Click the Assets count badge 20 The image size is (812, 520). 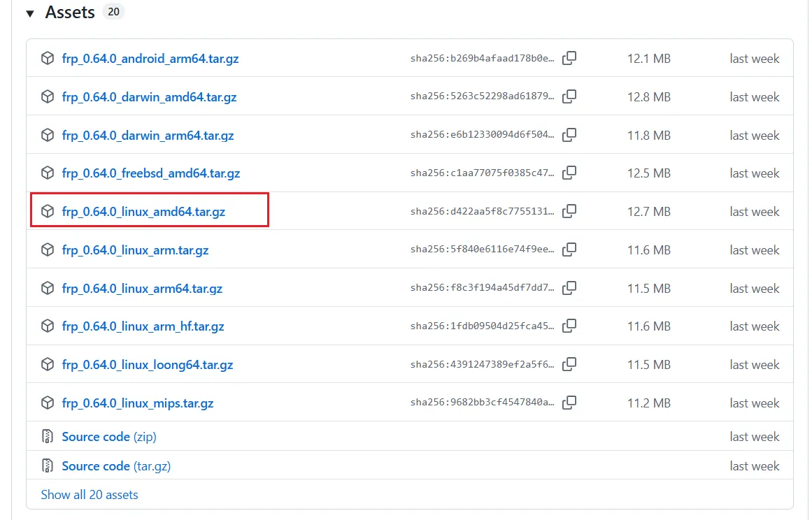point(113,12)
